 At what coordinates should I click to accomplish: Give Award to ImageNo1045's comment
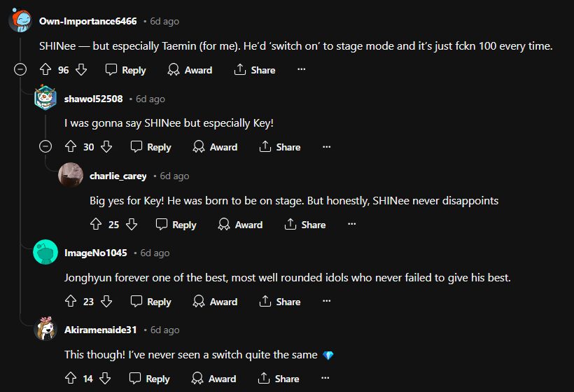[215, 302]
